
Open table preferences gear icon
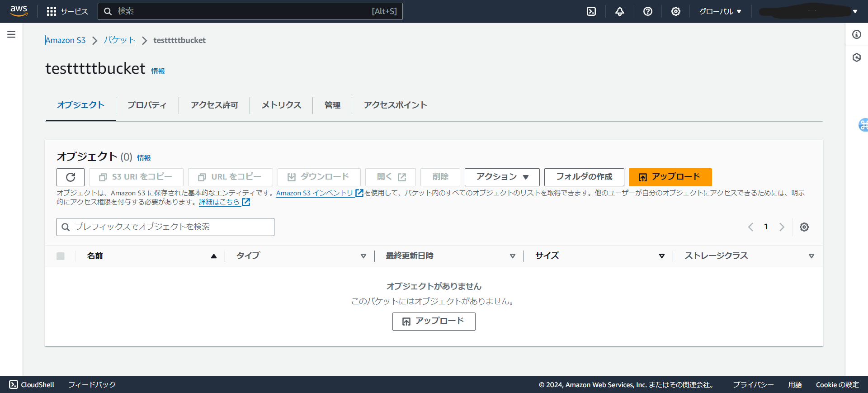point(804,227)
